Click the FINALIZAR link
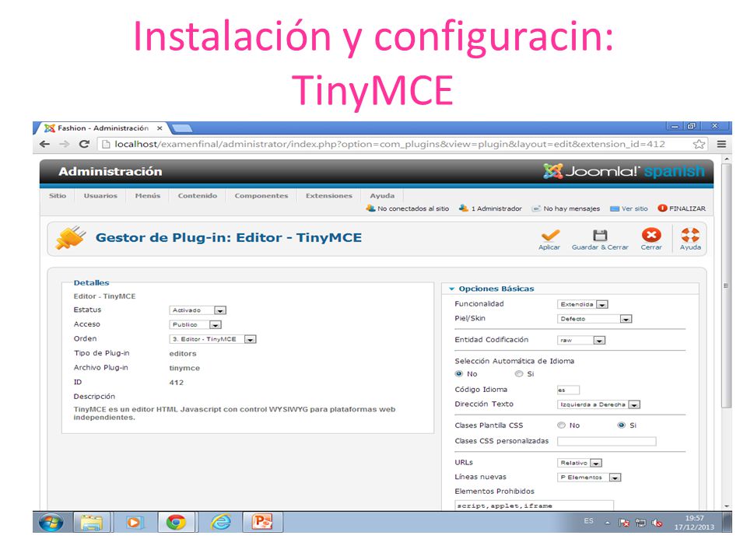This screenshot has height=560, width=747. [x=687, y=208]
